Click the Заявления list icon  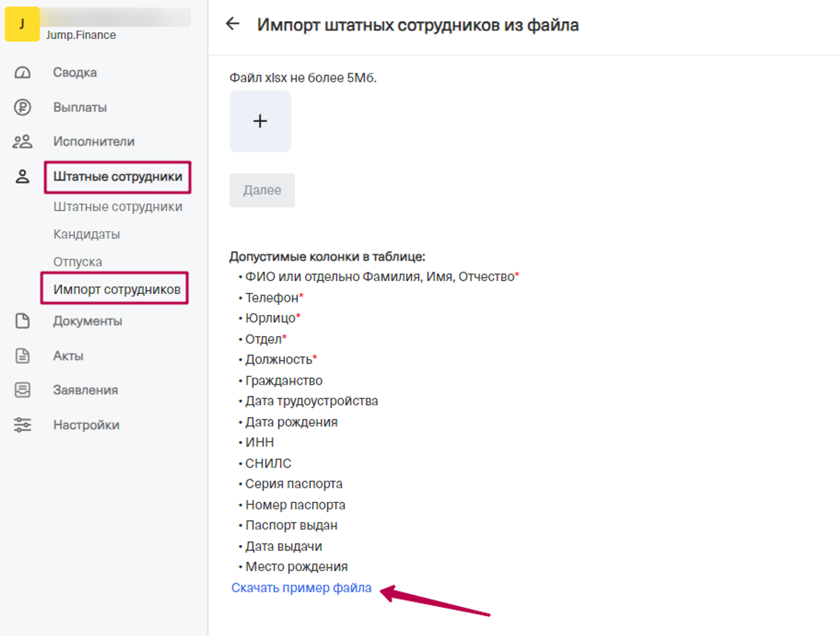(x=22, y=390)
